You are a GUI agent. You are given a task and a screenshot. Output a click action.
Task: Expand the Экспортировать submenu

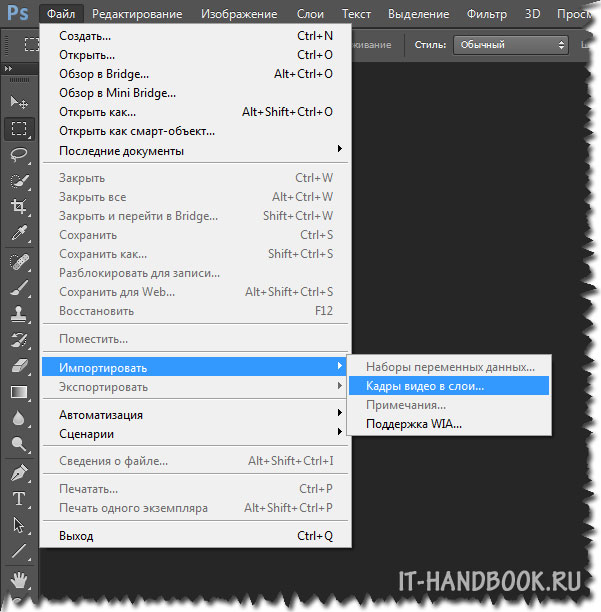pos(195,387)
